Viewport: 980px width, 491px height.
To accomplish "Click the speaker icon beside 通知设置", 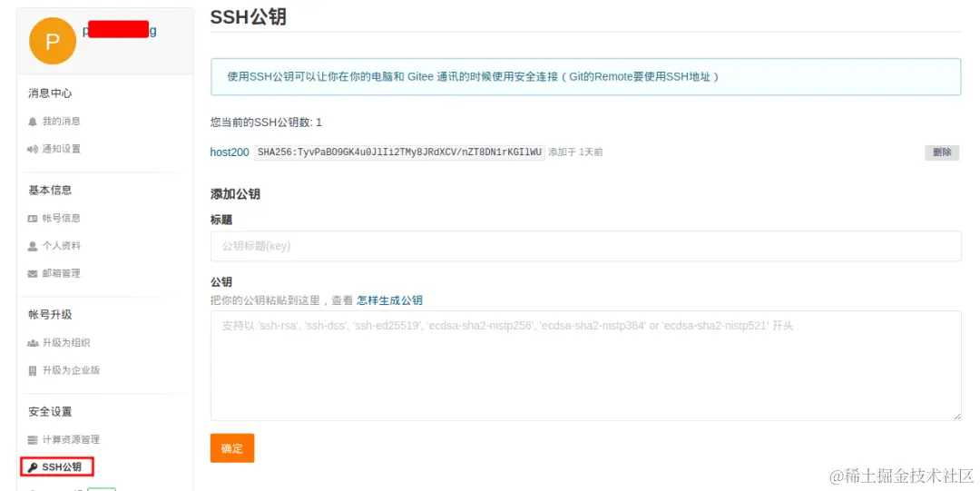I will [33, 149].
